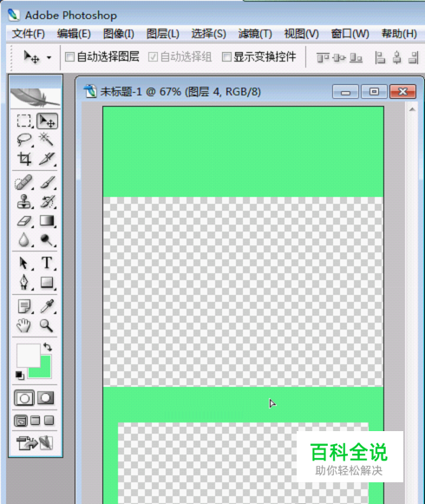This screenshot has width=425, height=504.
Task: Open the 窗口(W) menu
Action: (350, 34)
